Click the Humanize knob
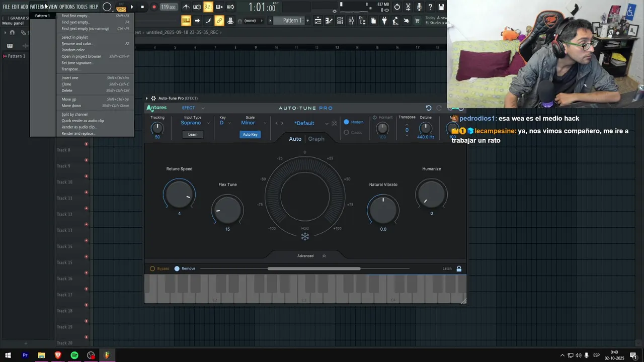 click(x=432, y=194)
